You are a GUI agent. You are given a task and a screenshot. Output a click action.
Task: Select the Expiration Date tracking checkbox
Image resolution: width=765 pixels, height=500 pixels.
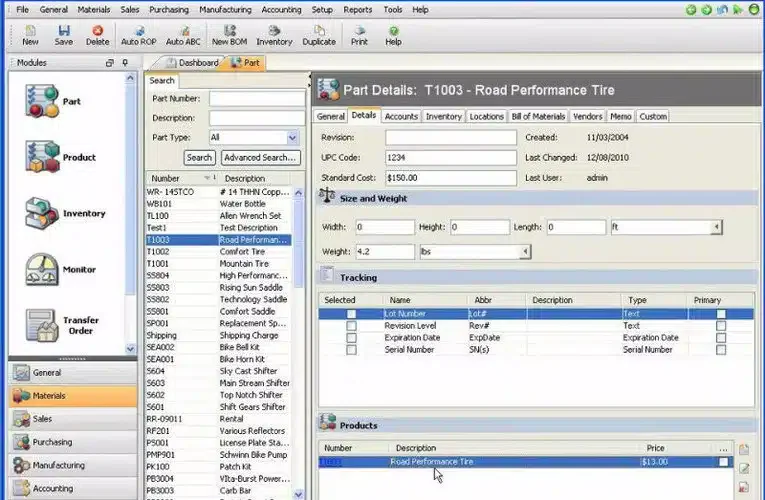pos(351,338)
